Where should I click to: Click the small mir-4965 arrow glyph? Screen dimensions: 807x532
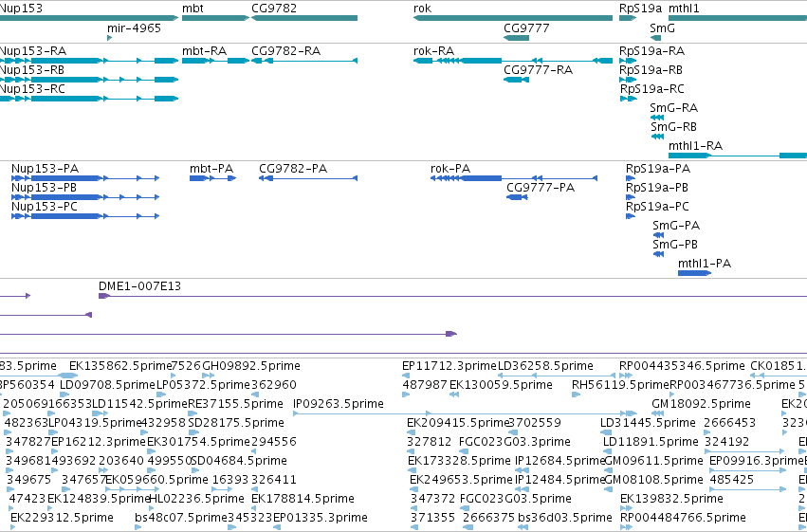tap(109, 38)
